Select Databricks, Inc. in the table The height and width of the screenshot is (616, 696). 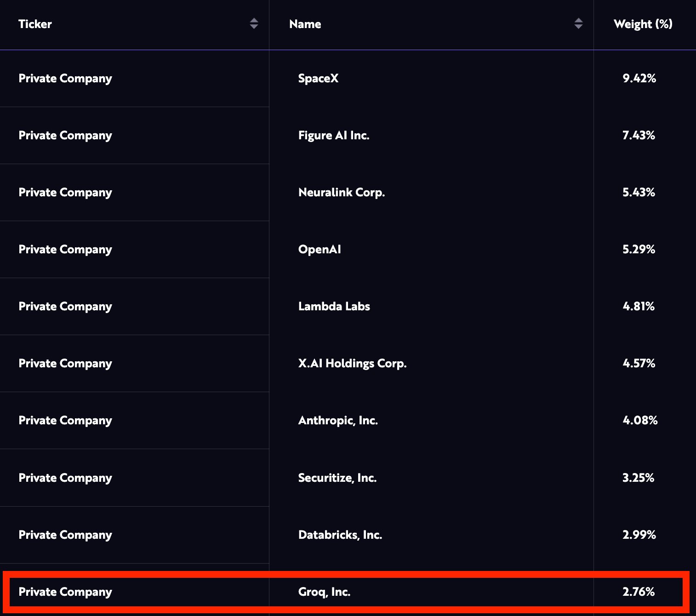[x=340, y=535]
